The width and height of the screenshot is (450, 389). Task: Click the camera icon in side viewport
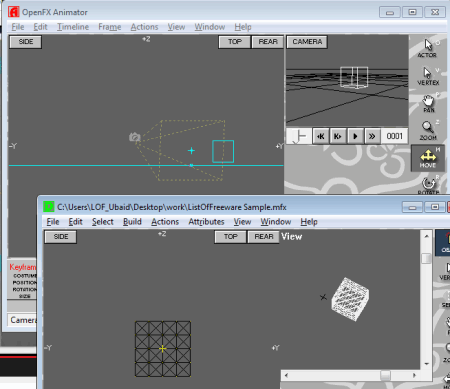coord(135,137)
